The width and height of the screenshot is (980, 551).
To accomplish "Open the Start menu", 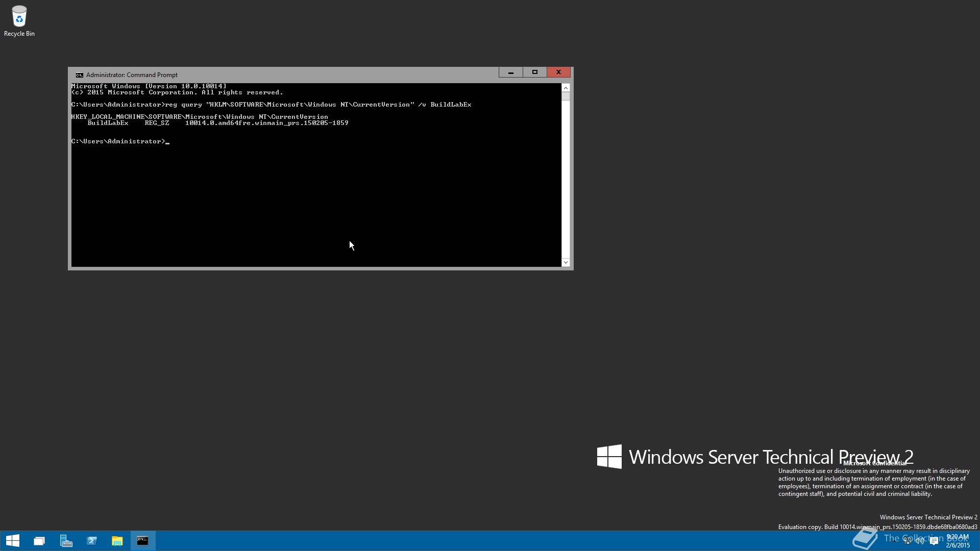I will 13,541.
